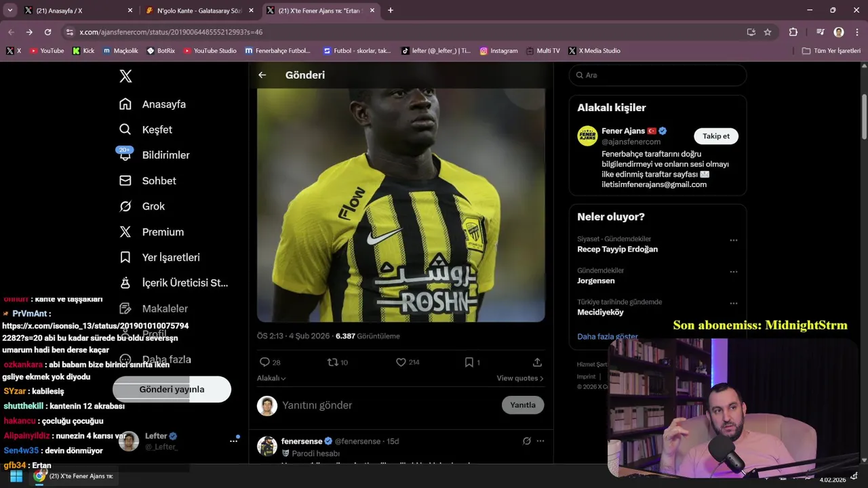Open the Jorgensen trending topic
Screen dimensions: 868x488
tap(596, 281)
